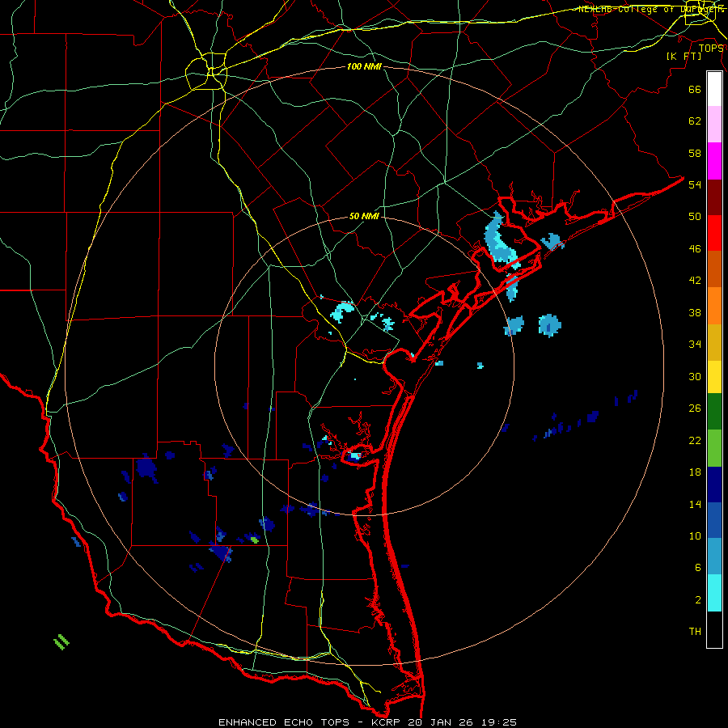
Task: Click the legend label 18
Action: coord(695,472)
